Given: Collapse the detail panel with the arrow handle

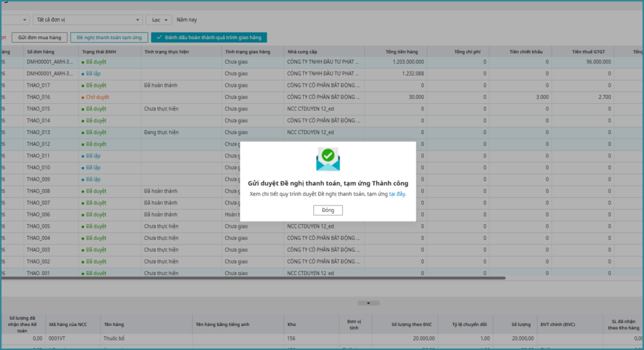Looking at the screenshot, I should click(x=369, y=303).
